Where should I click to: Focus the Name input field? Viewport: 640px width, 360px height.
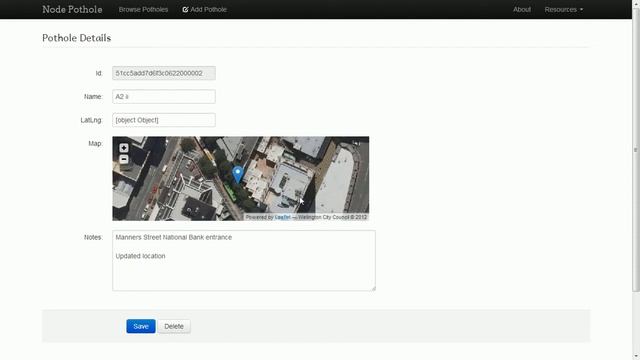coord(164,97)
